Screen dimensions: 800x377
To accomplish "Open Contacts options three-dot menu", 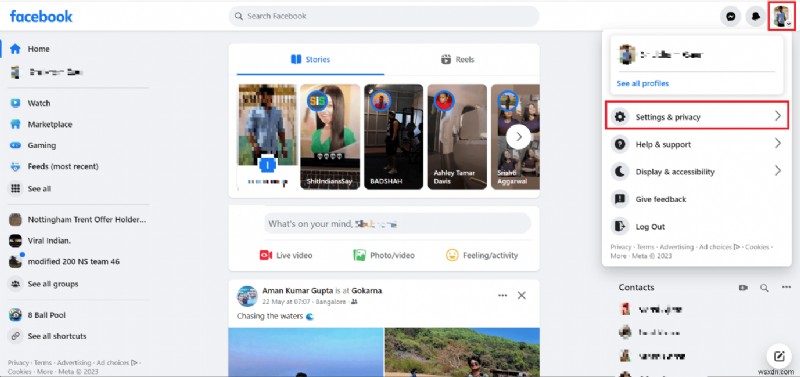I will coord(786,288).
